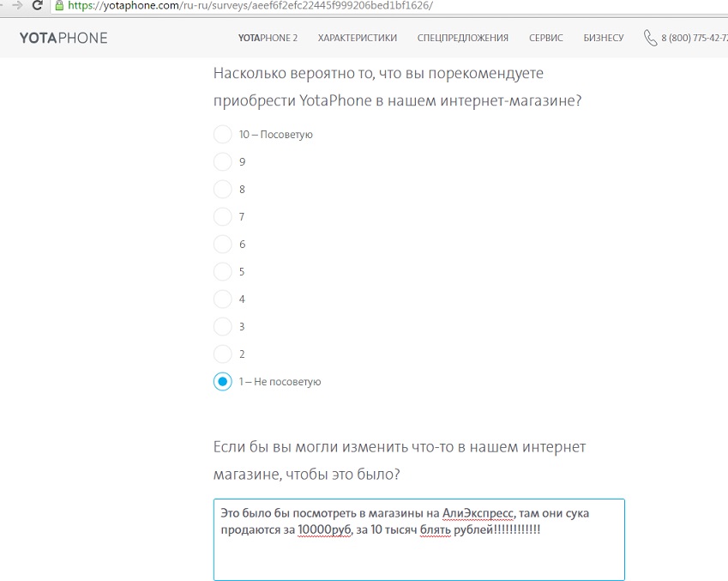728x581 pixels.
Task: Click the browser forward arrow
Action: click(x=17, y=5)
